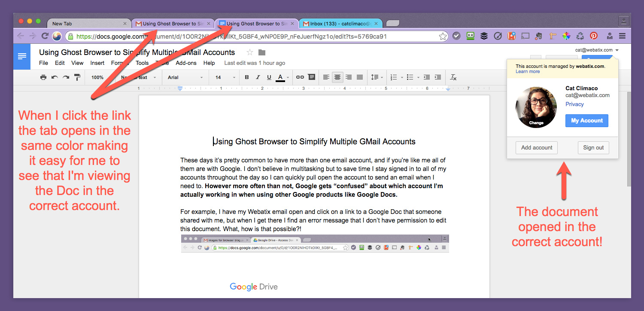Print the document using printer icon
The width and height of the screenshot is (644, 311).
point(43,77)
